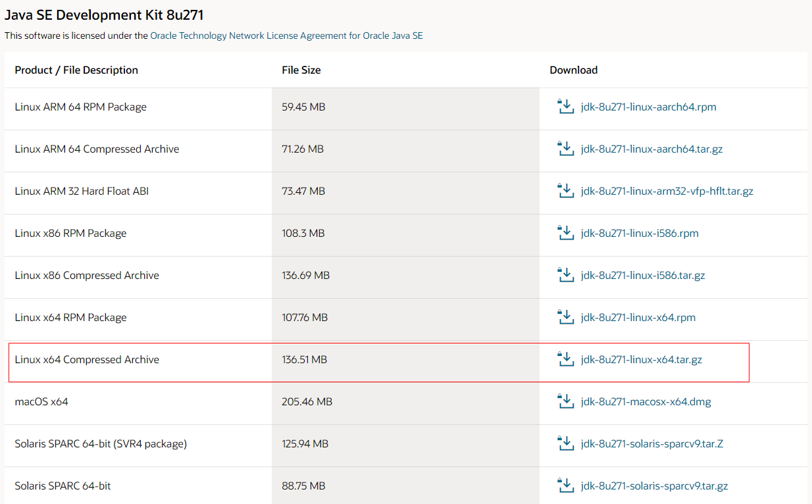Click download icon beside jdk-8u271-macosx-x64.dmg

click(566, 401)
